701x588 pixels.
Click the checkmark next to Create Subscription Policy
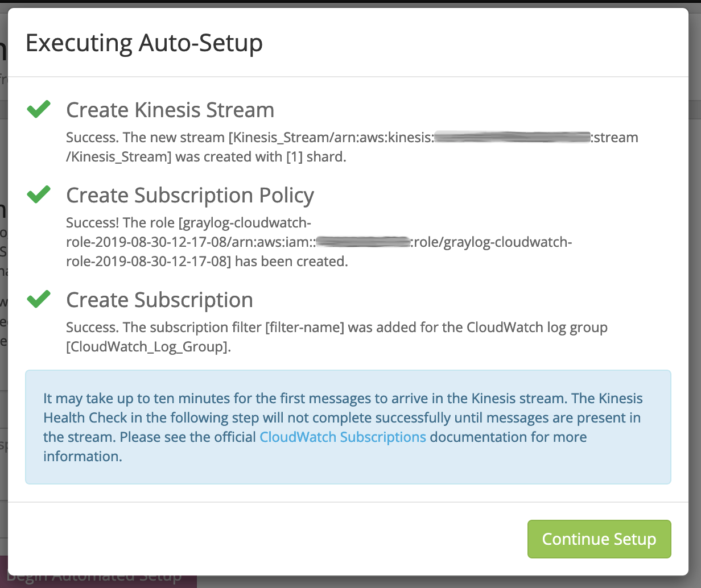click(39, 194)
